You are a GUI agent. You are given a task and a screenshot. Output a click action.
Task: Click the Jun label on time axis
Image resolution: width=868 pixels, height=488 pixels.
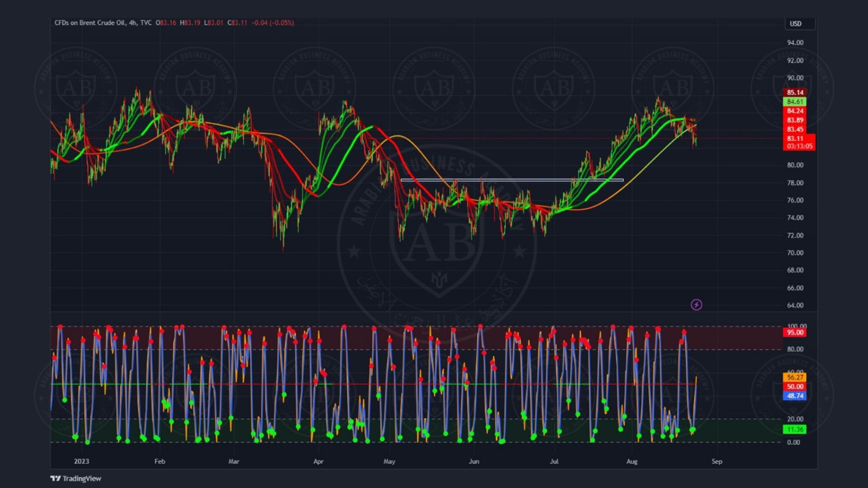tap(474, 461)
